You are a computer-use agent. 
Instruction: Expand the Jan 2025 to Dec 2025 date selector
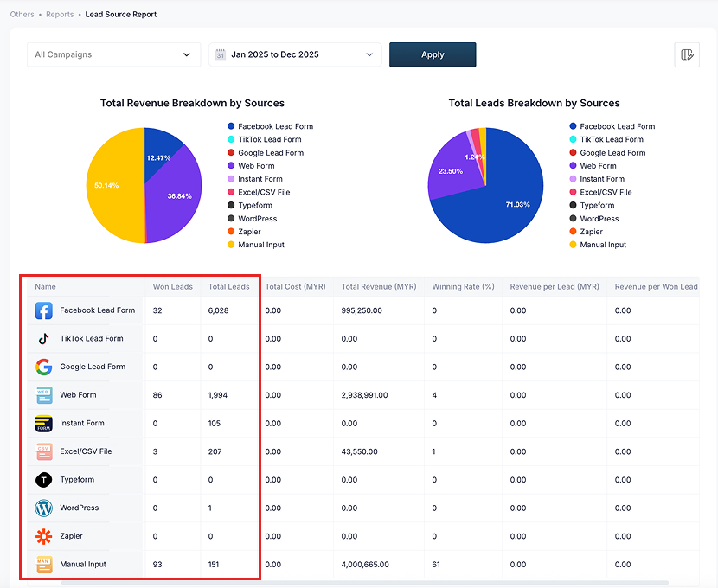pos(295,54)
